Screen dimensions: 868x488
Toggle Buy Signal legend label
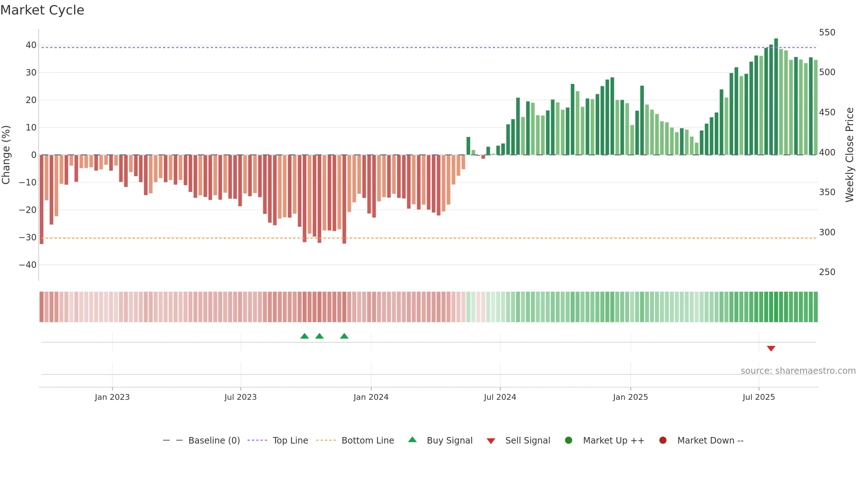450,440
